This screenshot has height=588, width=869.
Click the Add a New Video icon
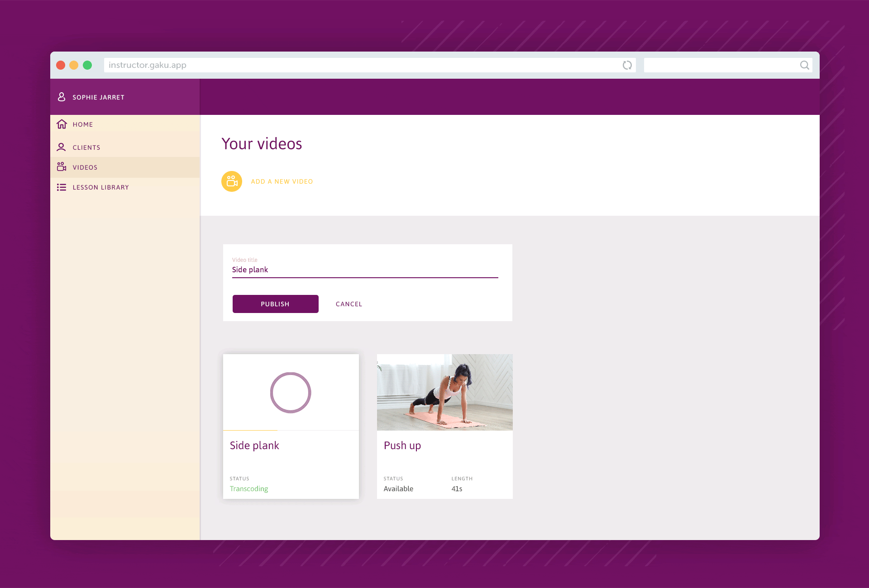pos(232,182)
